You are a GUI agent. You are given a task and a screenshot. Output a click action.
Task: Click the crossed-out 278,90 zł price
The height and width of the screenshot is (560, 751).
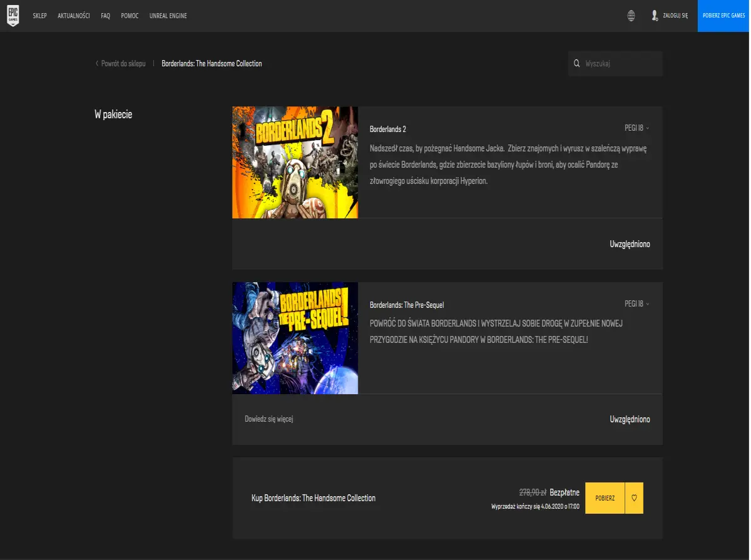point(533,492)
